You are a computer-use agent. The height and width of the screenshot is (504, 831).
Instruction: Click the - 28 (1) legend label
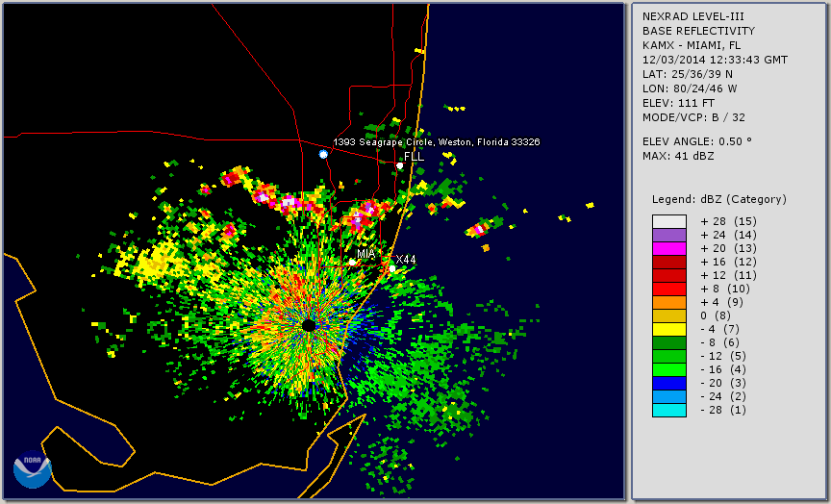(x=723, y=410)
